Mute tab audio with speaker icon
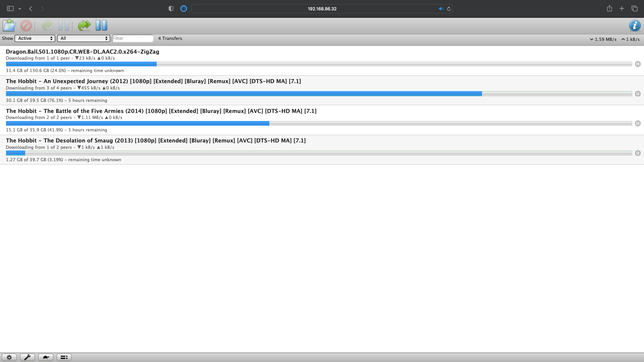 point(441,9)
